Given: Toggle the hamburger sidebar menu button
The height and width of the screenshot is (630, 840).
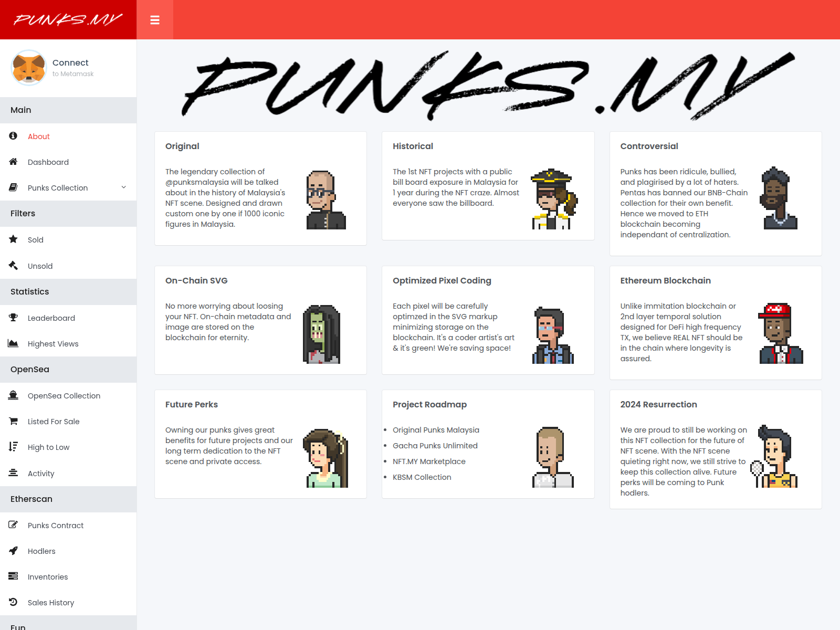Looking at the screenshot, I should coord(155,20).
